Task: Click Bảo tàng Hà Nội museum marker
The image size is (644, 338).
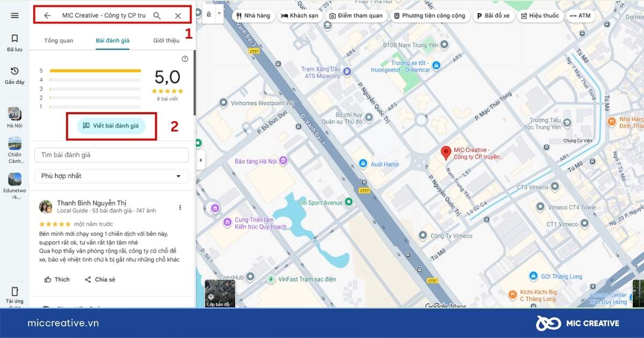Action: pyautogui.click(x=283, y=161)
